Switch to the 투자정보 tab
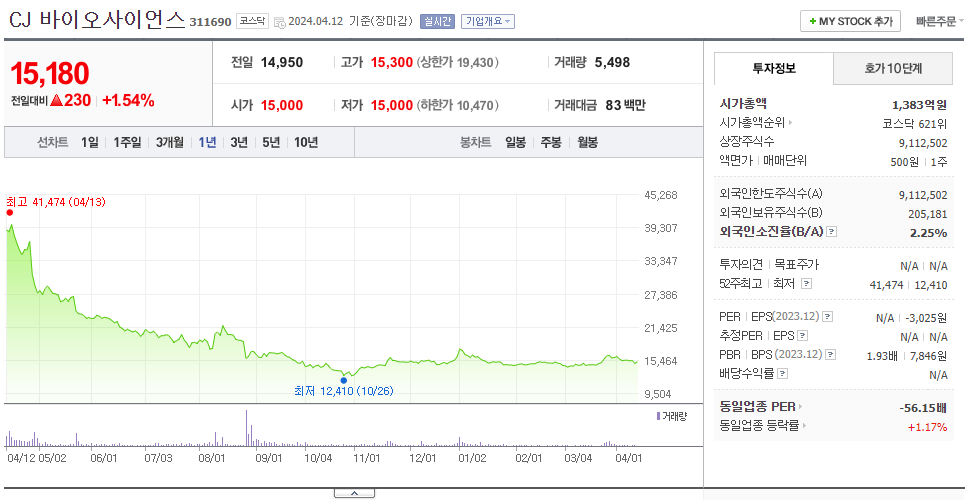This screenshot has height=500, width=968. pos(774,69)
